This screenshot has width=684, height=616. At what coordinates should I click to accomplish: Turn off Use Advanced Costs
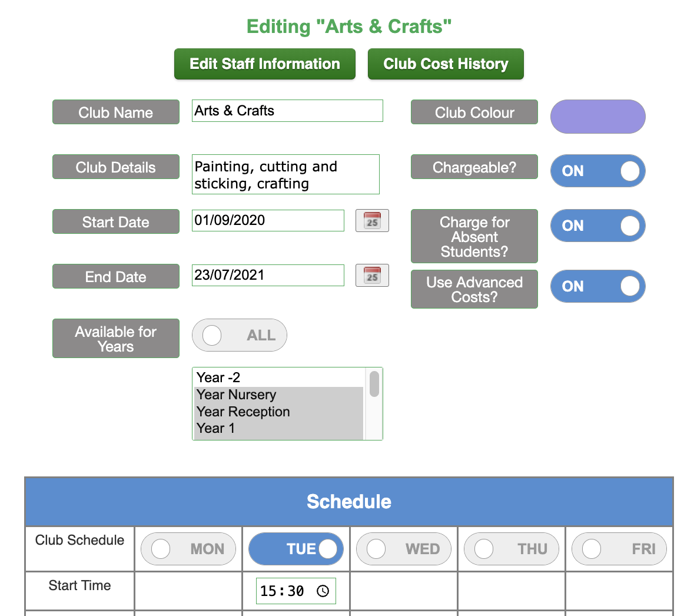click(597, 286)
